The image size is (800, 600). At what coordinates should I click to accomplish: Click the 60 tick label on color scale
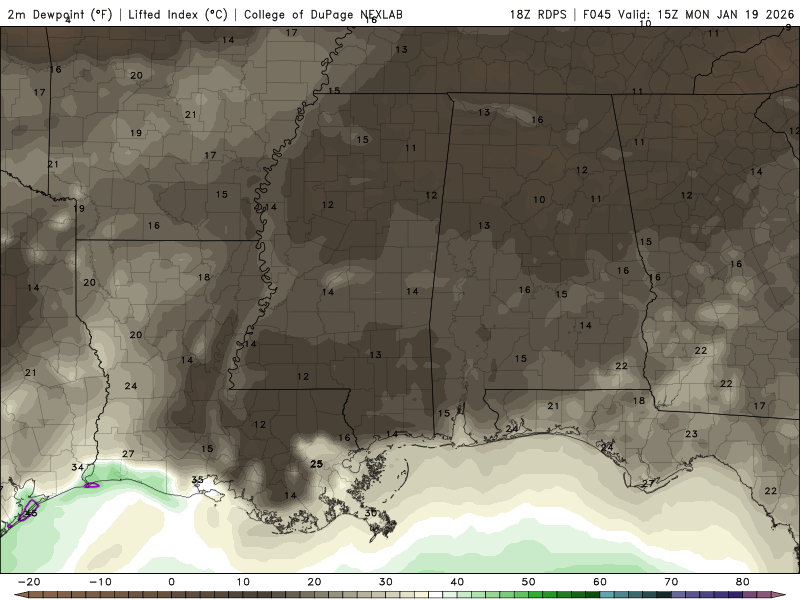[x=600, y=582]
